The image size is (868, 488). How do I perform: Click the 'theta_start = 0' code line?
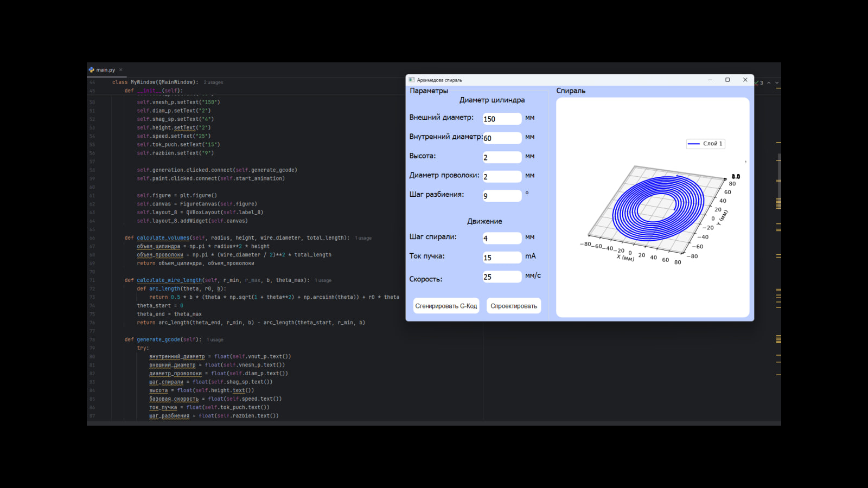(x=160, y=306)
